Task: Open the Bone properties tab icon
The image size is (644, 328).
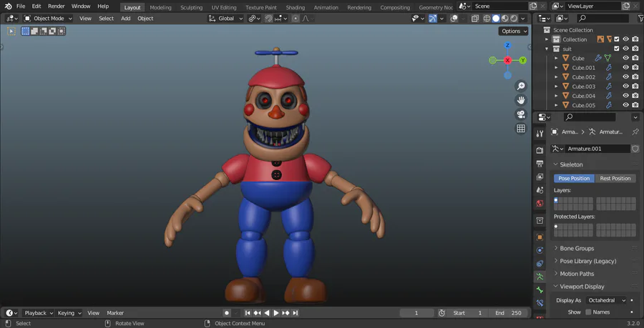Action: [540, 290]
